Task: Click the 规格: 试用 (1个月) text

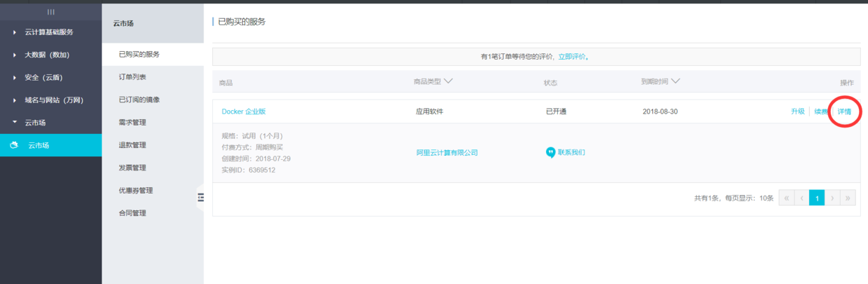Action: pyautogui.click(x=252, y=136)
